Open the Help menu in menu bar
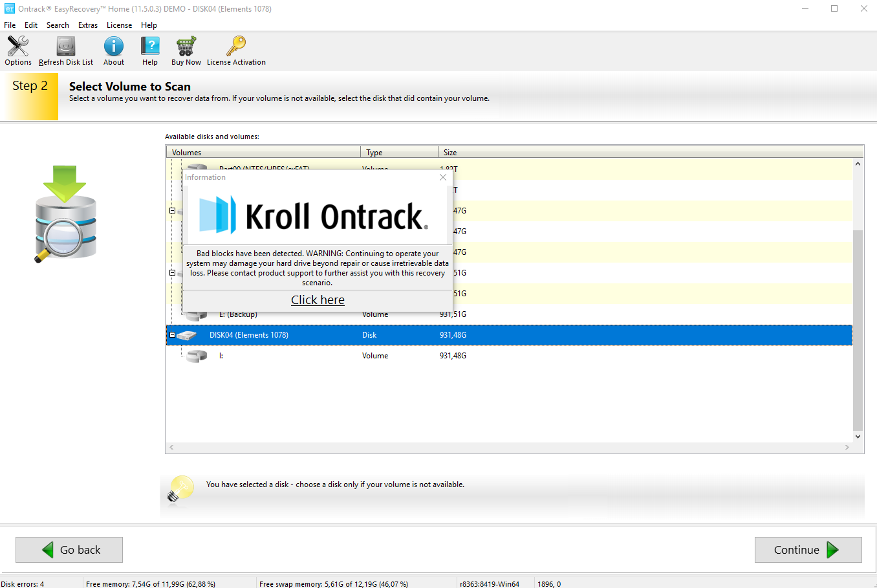This screenshot has height=588, width=877. click(149, 25)
